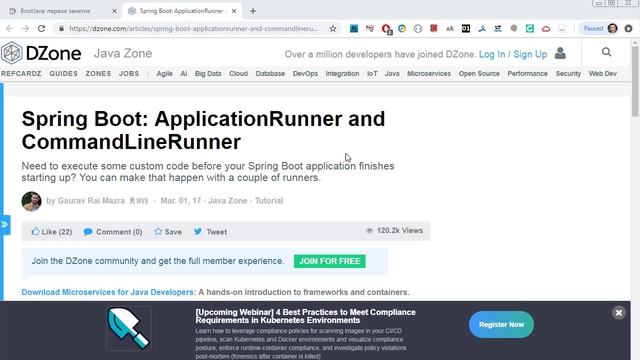This screenshot has height=360, width=640.
Task: Go to the Integration zone
Action: point(342,74)
